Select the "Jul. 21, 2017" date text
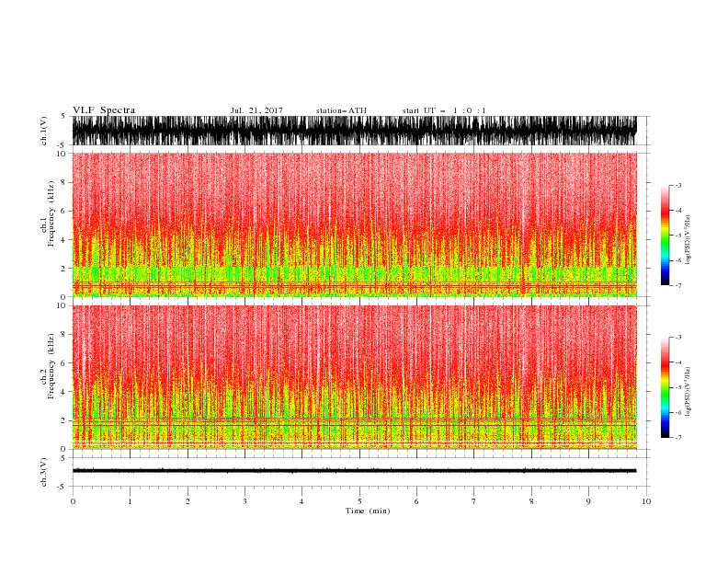The width and height of the screenshot is (728, 563). 256,110
